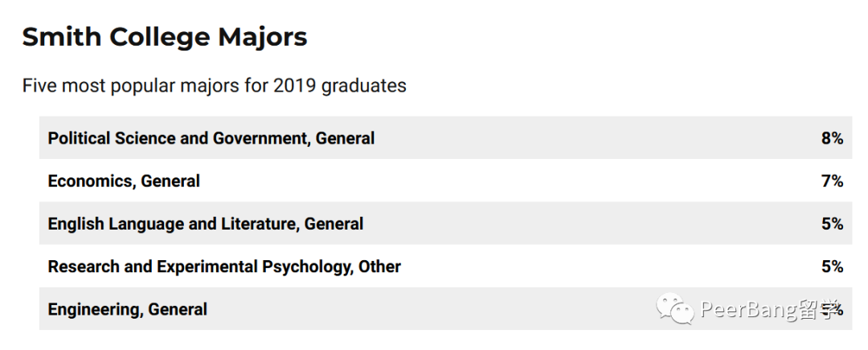Click the Economics, General label
Screen dimensions: 868x350
pos(124,181)
